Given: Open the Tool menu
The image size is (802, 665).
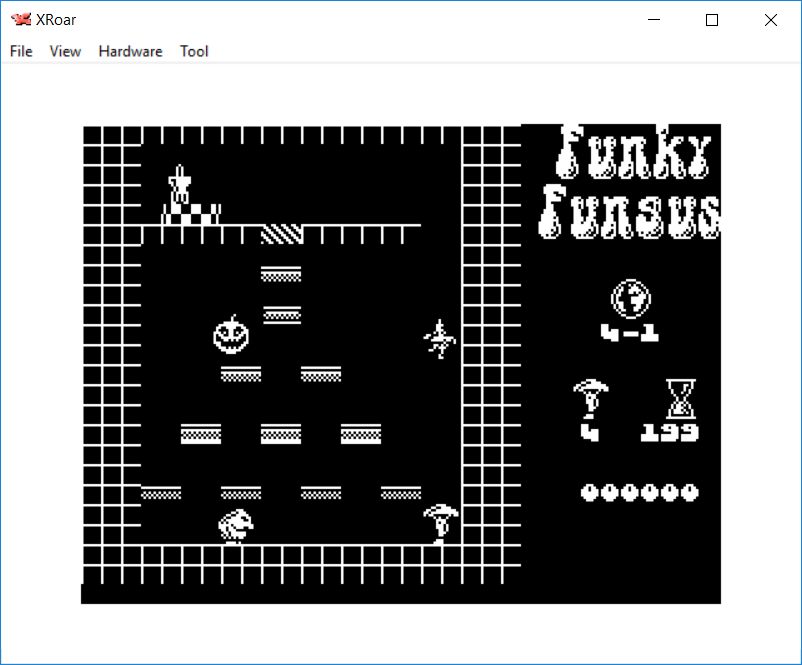Looking at the screenshot, I should coord(194,51).
